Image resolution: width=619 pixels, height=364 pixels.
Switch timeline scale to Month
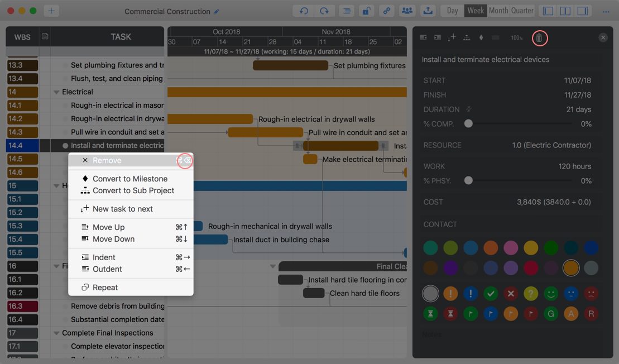498,11
